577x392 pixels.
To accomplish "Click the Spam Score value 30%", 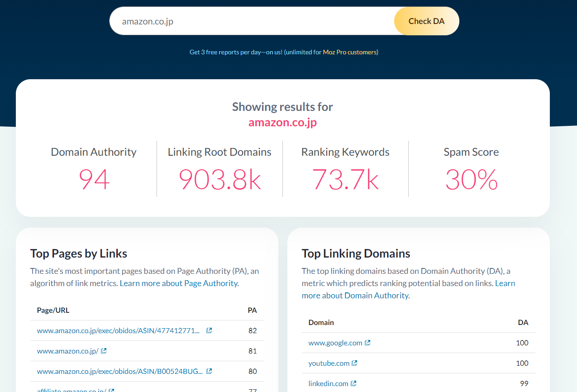I will point(472,179).
